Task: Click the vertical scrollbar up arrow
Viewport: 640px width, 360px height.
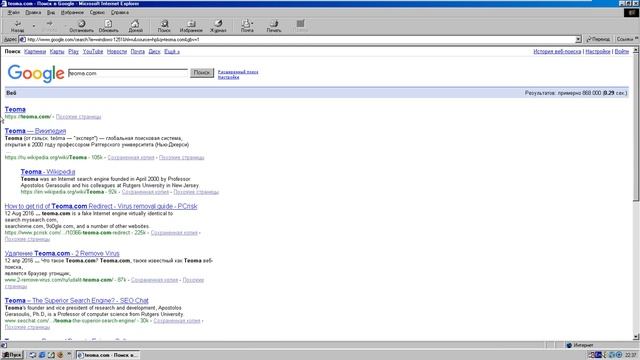Action: click(x=636, y=51)
